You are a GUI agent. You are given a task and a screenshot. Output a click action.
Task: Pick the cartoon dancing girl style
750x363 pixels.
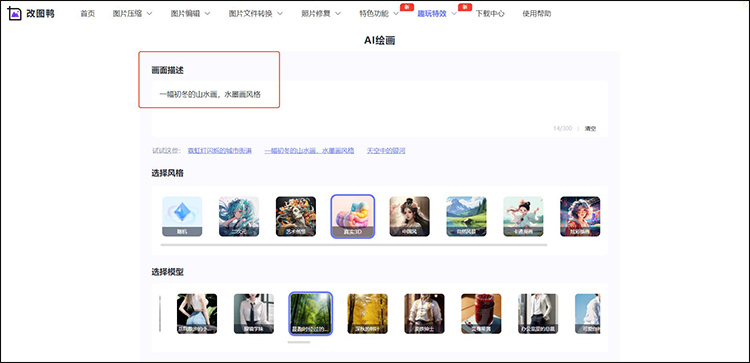523,216
